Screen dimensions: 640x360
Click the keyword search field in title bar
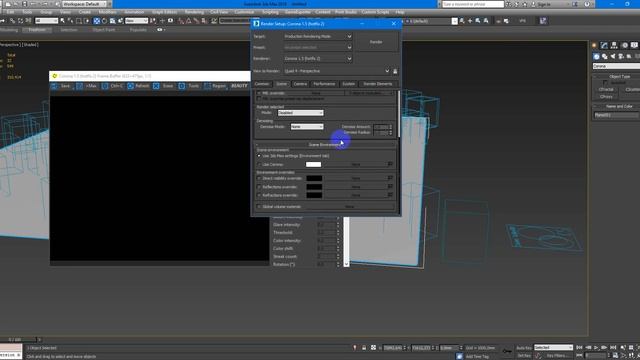(x=473, y=4)
